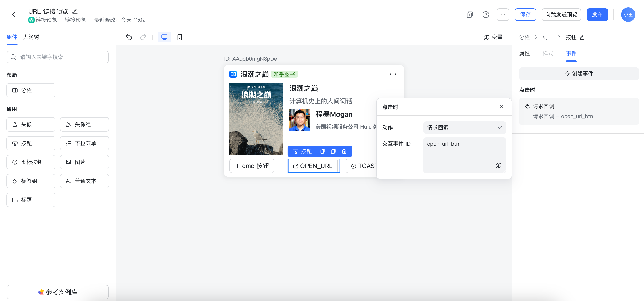Click the 创建事件 button
Image resolution: width=644 pixels, height=301 pixels.
click(x=579, y=74)
